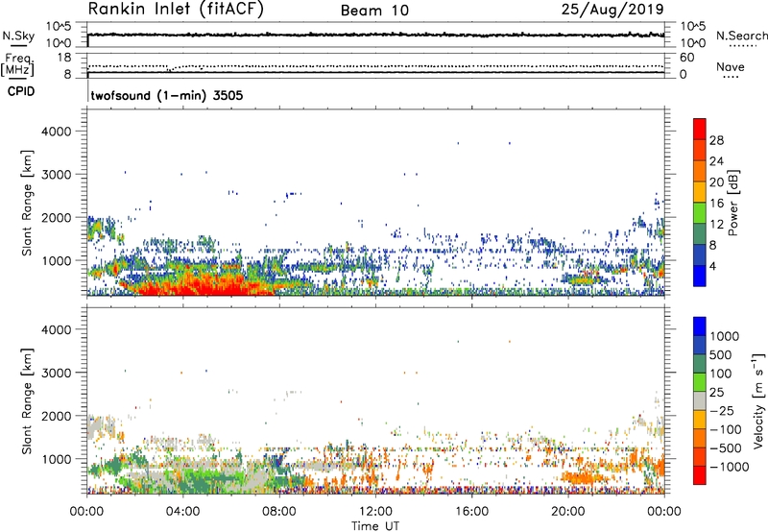The image size is (768, 532).
Task: Click the light green Power colorbar segment between 12 and 16
Action: pyautogui.click(x=700, y=212)
